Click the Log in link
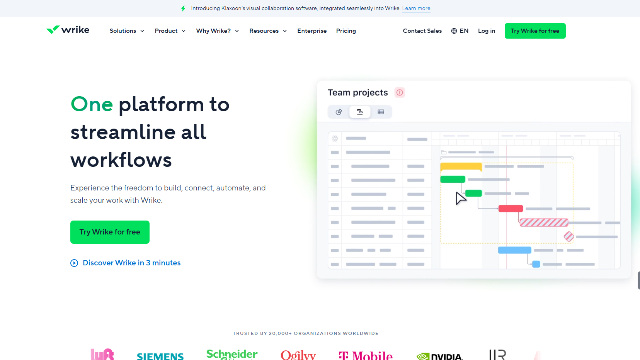The image size is (640, 360). click(486, 31)
